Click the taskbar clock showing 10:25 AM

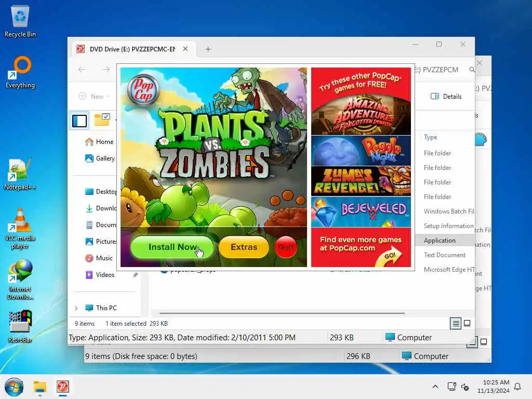pos(493,387)
